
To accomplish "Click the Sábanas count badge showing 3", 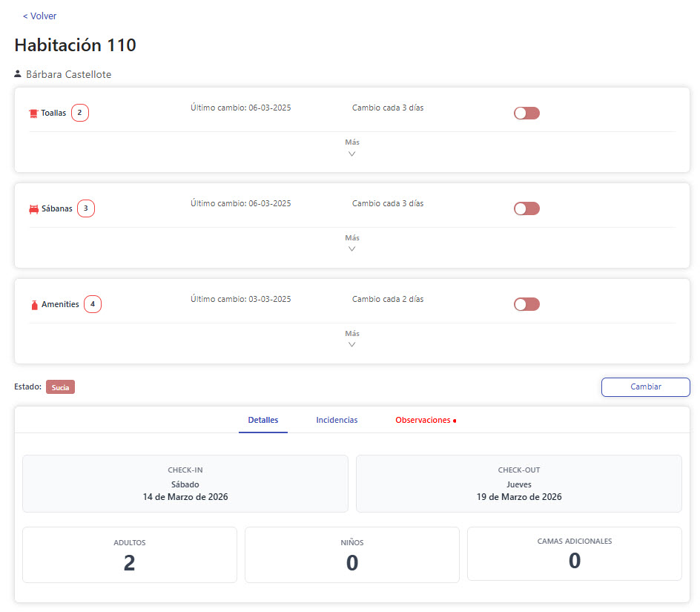I will 86,208.
